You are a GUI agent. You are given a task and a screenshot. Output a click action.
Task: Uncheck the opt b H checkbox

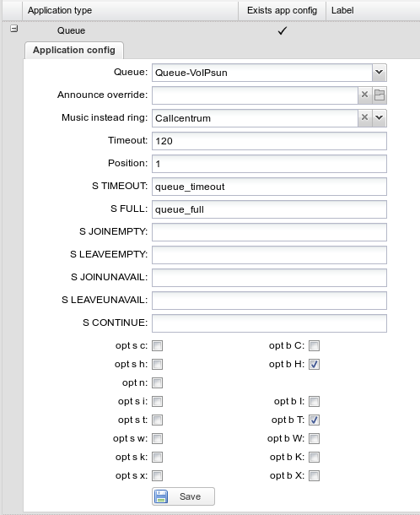[314, 364]
